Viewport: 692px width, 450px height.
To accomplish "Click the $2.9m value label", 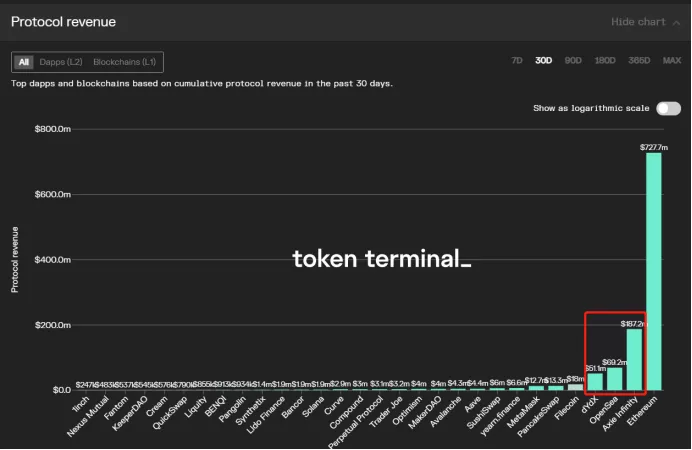I will tap(340, 384).
